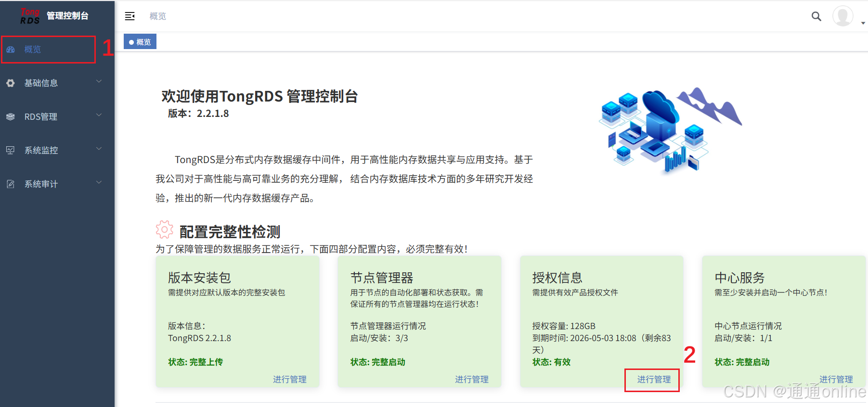
Task: Click the user avatar icon
Action: [843, 16]
